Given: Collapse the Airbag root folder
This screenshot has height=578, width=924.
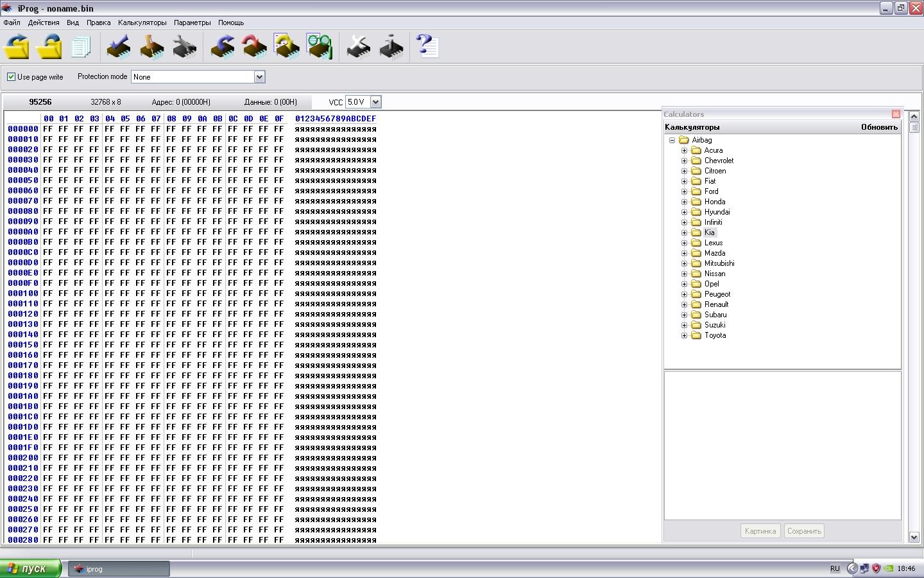Looking at the screenshot, I should pyautogui.click(x=672, y=140).
